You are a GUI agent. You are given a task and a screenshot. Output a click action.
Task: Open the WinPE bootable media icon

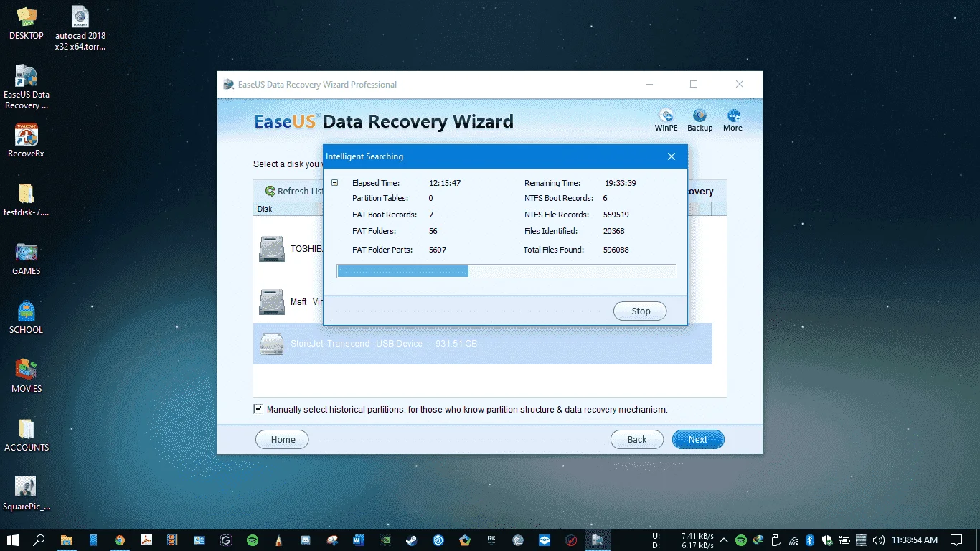(x=666, y=116)
